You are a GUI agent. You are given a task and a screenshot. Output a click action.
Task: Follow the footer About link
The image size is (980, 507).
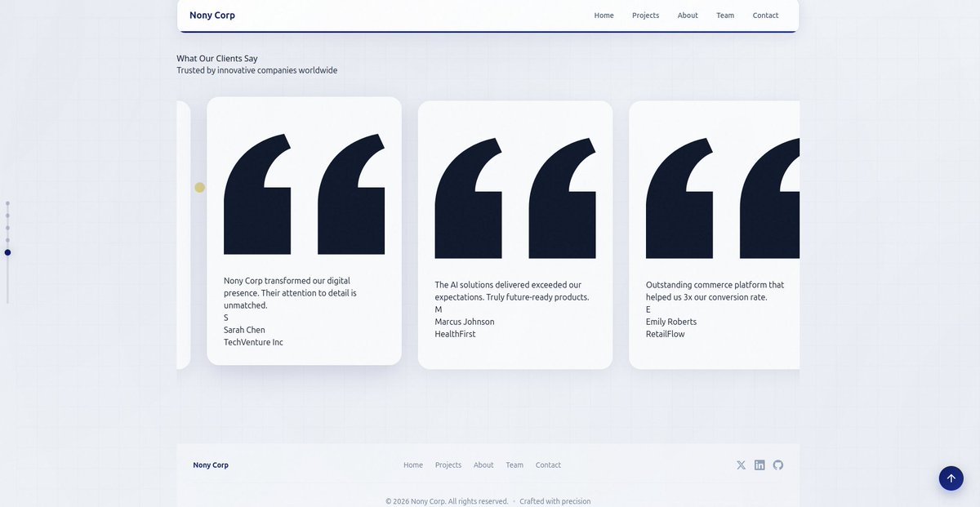tap(483, 465)
